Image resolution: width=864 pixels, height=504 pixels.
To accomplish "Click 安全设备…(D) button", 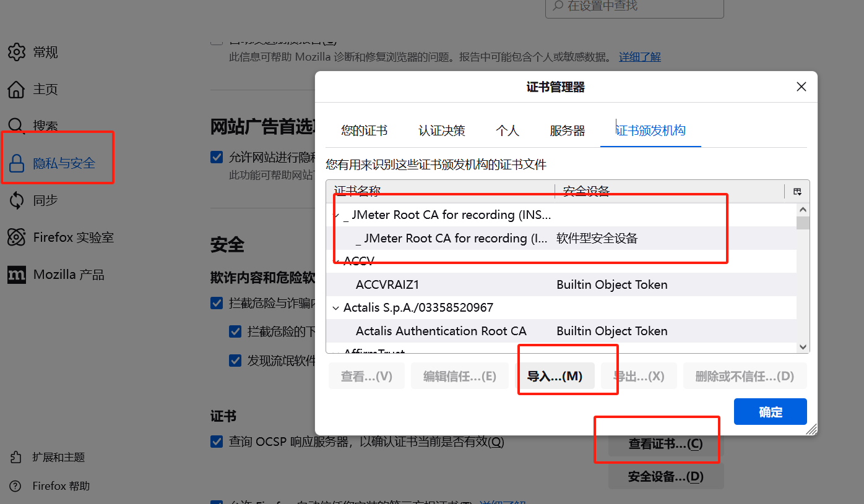I will coord(666,477).
